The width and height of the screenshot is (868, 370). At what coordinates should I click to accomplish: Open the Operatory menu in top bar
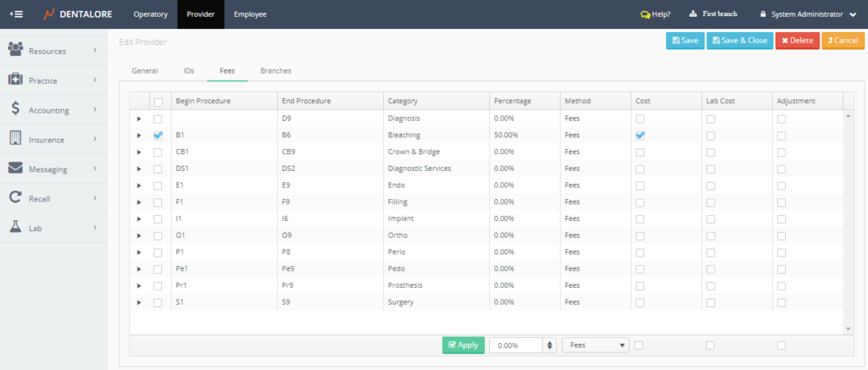[x=150, y=14]
